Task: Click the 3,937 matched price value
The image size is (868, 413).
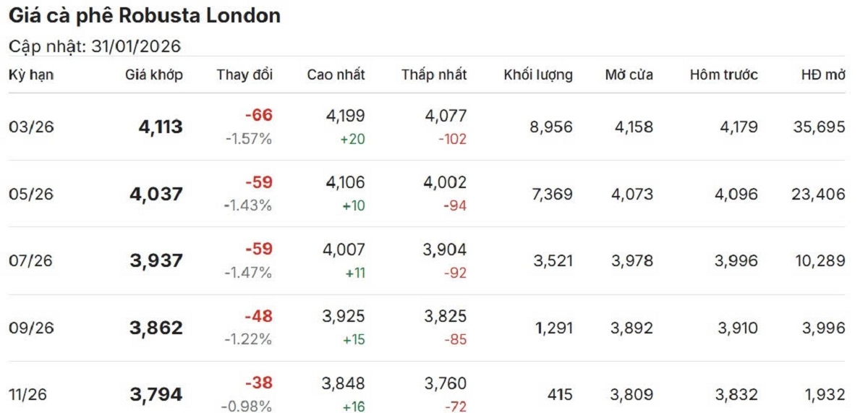Action: pyautogui.click(x=156, y=261)
